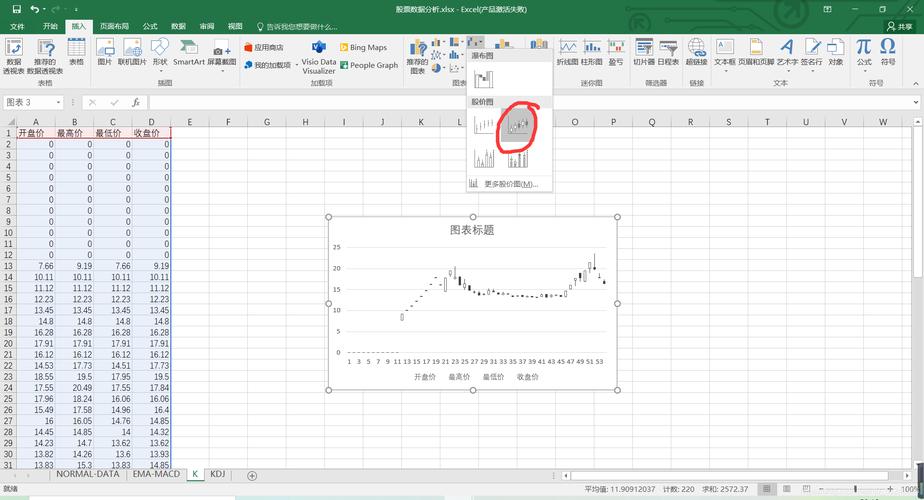Insert a Line sparkline (折线图)
This screenshot has width=924, height=500.
pos(567,52)
